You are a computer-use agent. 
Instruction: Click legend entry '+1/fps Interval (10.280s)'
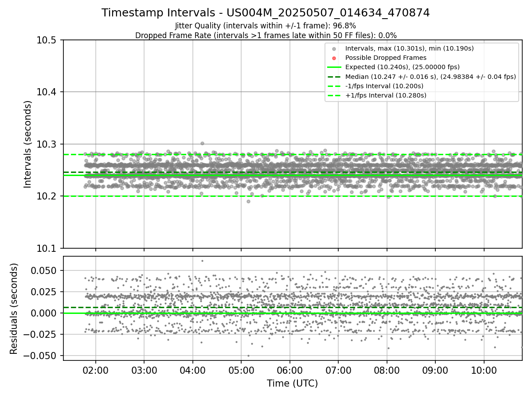386,95
